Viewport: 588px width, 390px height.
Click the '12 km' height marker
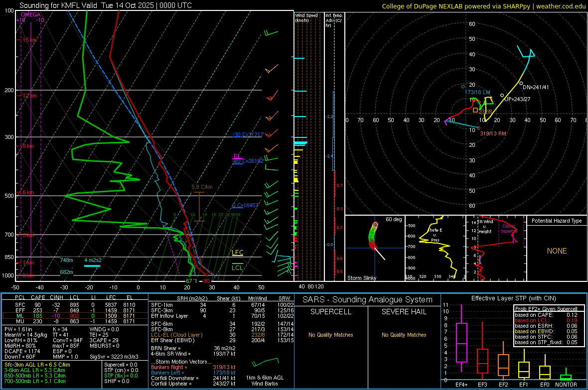(x=30, y=96)
